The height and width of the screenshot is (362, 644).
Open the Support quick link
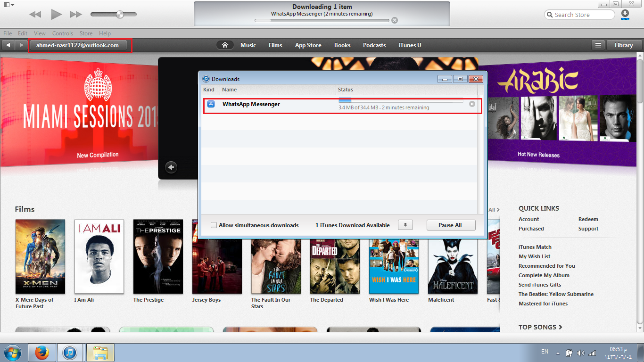(x=588, y=229)
